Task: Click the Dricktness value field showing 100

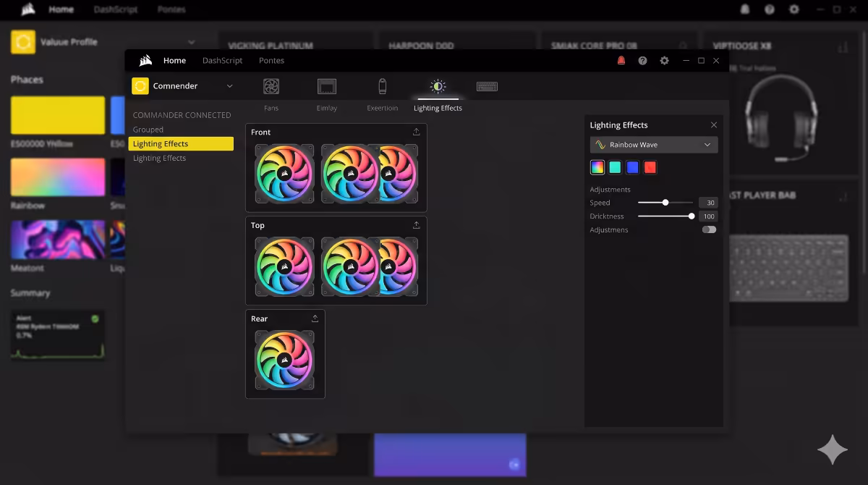Action: click(x=708, y=216)
